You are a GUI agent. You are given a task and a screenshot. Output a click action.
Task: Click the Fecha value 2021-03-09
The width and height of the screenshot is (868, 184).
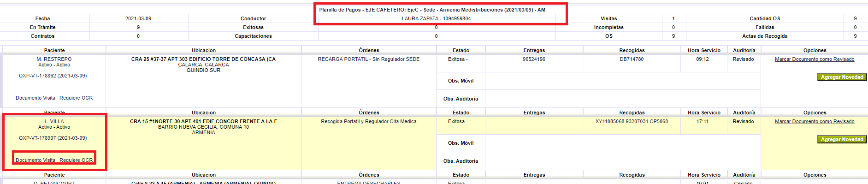point(138,18)
